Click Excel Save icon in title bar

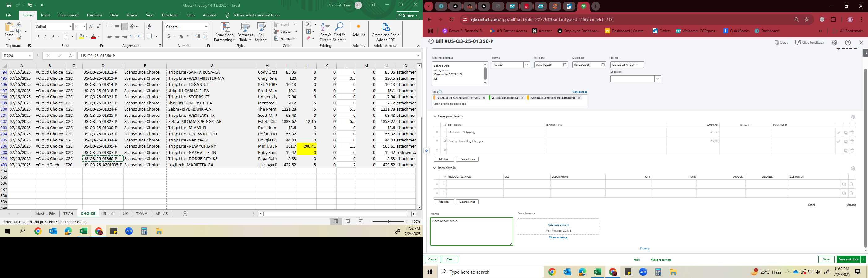coord(9,5)
